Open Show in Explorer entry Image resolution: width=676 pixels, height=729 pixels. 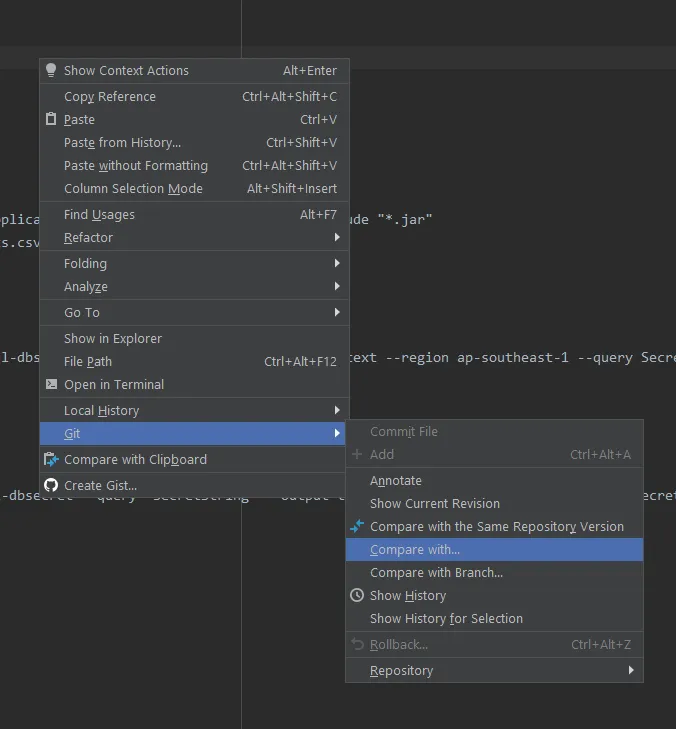(x=113, y=338)
